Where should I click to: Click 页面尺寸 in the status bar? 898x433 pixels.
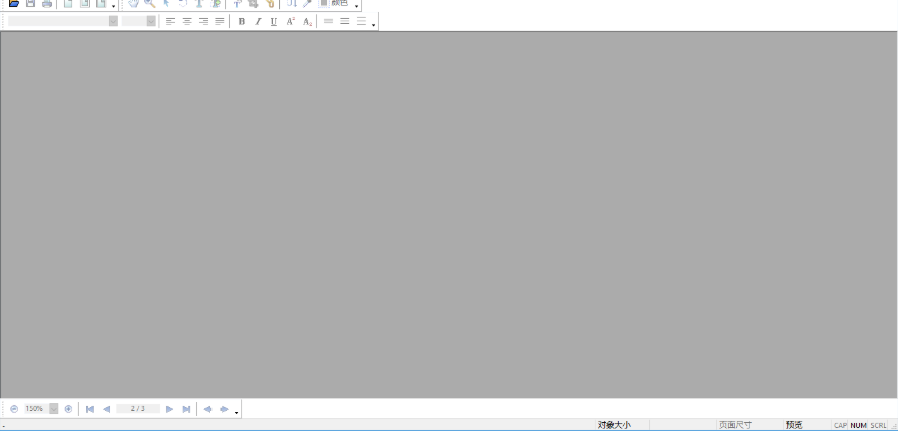[x=735, y=425]
